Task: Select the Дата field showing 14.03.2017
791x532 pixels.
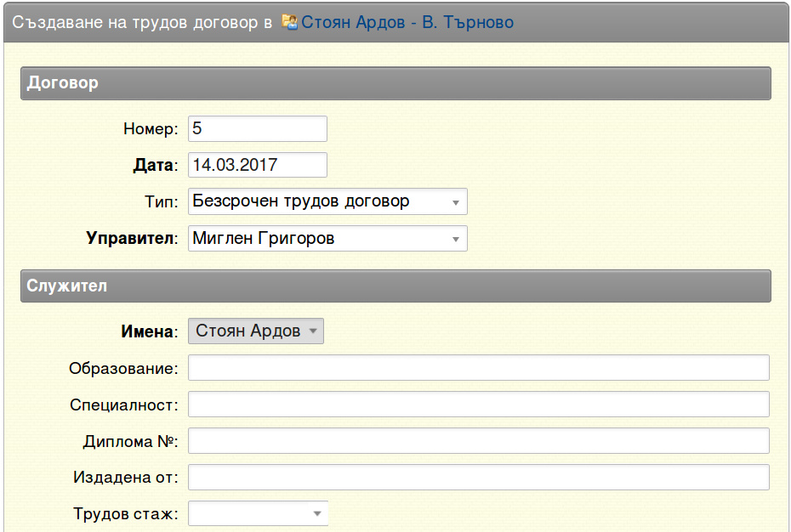Action: [x=257, y=165]
